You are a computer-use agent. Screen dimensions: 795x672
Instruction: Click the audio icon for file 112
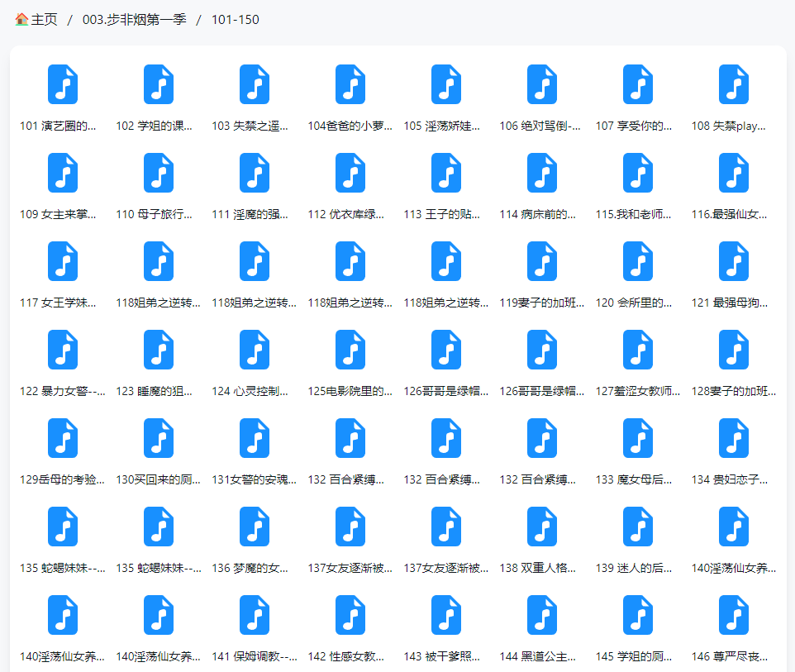[350, 173]
